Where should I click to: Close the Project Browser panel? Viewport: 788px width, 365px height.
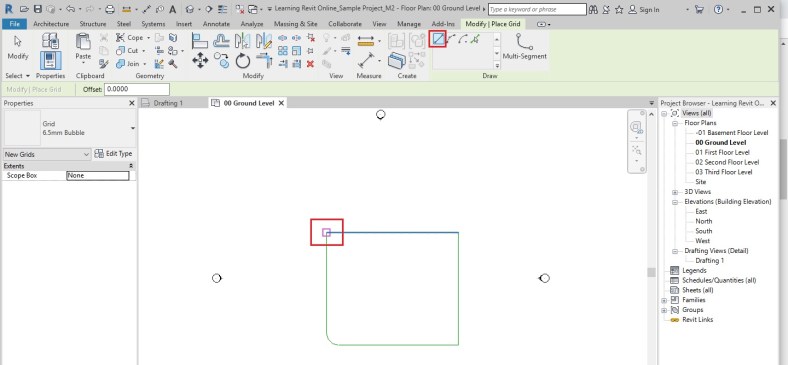(x=773, y=103)
